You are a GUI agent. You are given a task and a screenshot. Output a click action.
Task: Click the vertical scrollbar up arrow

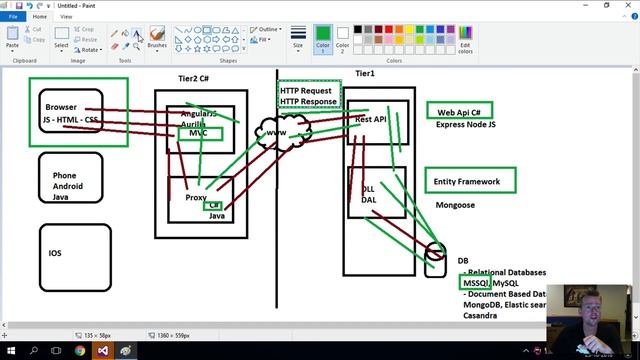click(x=636, y=70)
